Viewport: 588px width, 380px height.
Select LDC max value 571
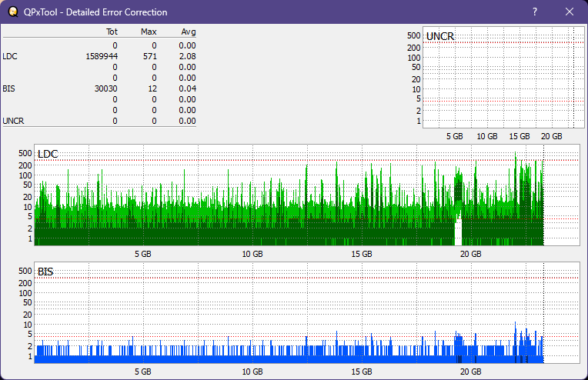click(x=149, y=56)
